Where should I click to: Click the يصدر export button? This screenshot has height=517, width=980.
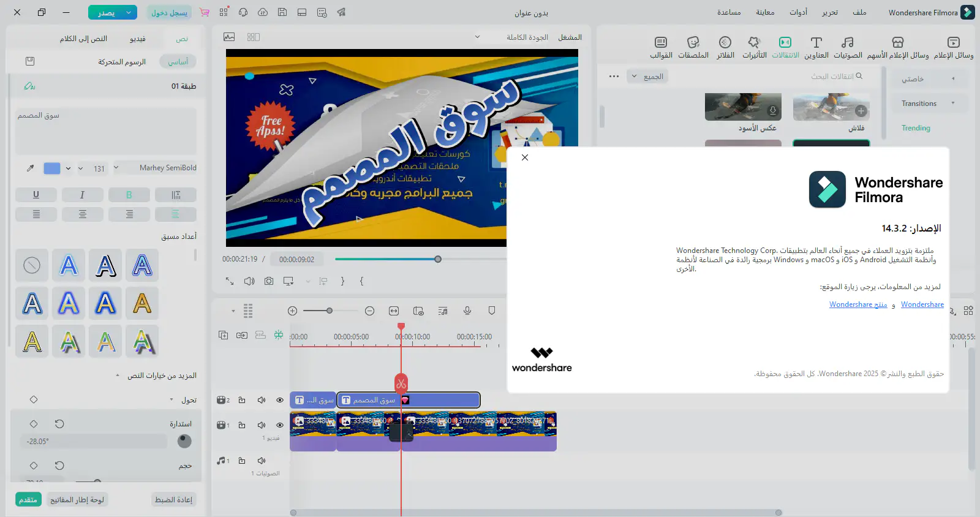tap(106, 12)
